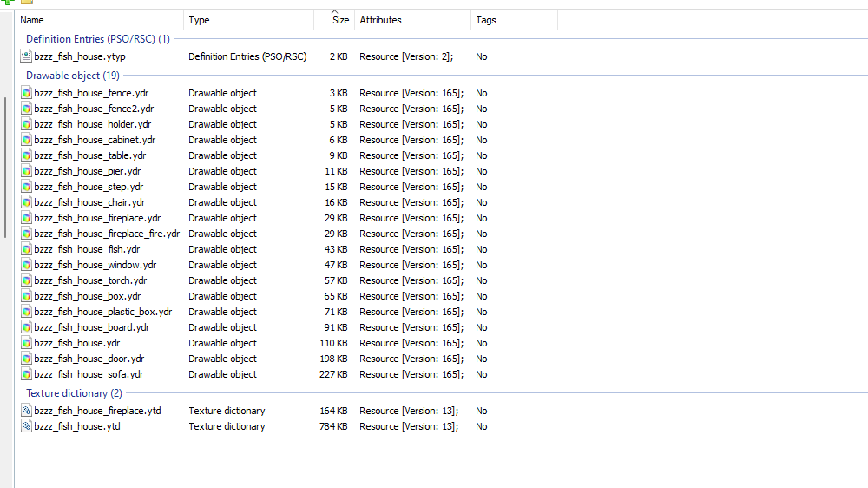
Task: Collapse the Definition Entries (PSO/RSC) group
Action: click(x=98, y=39)
